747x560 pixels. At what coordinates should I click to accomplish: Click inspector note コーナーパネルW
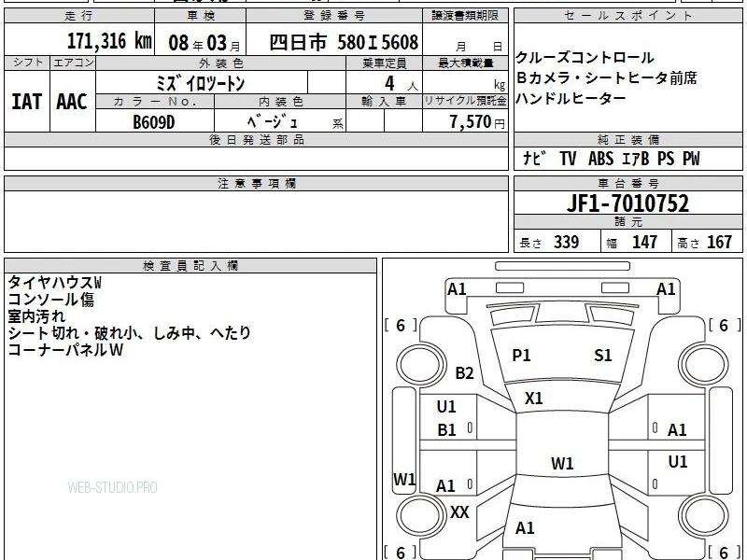65,350
